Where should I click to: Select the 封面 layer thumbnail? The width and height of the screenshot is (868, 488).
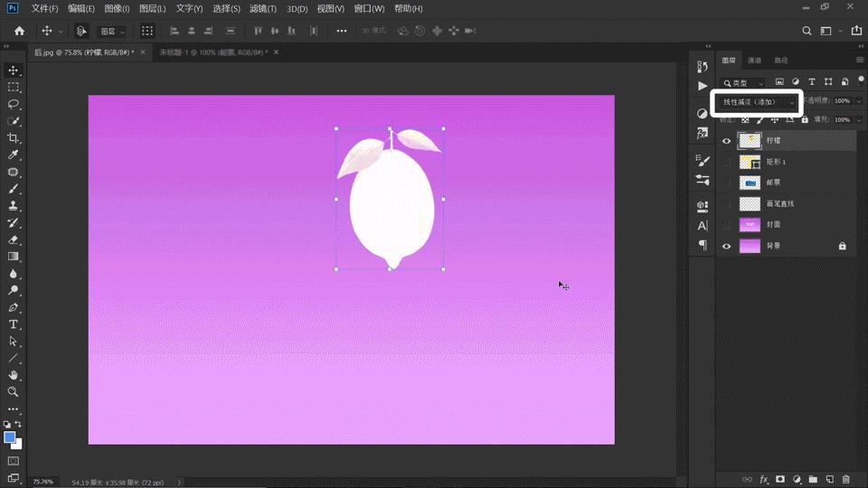point(750,225)
